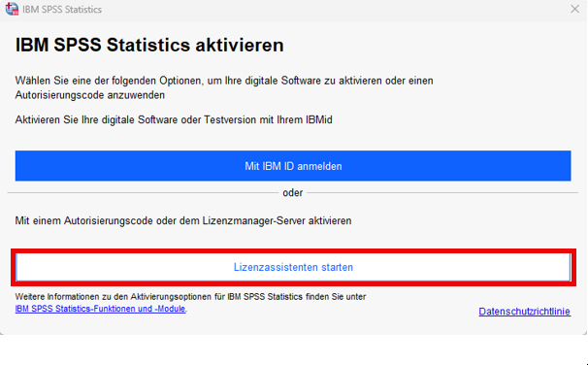Click the Weitere Informationen zu den Aktivierungsoptionen text
This screenshot has width=588, height=365.
(x=190, y=297)
